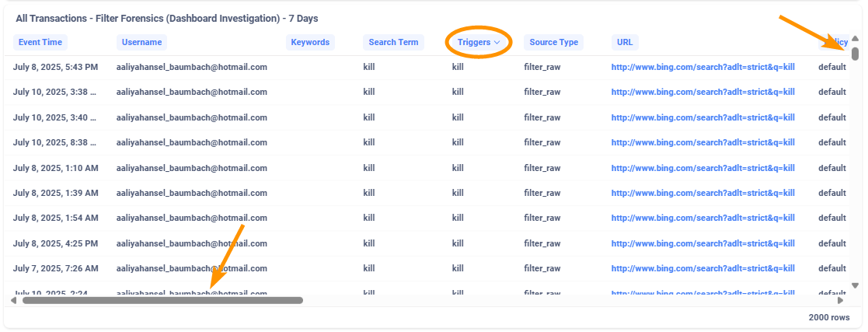868x332 pixels.
Task: Click the username in the July 7, 7:26 AM row
Action: pyautogui.click(x=191, y=268)
